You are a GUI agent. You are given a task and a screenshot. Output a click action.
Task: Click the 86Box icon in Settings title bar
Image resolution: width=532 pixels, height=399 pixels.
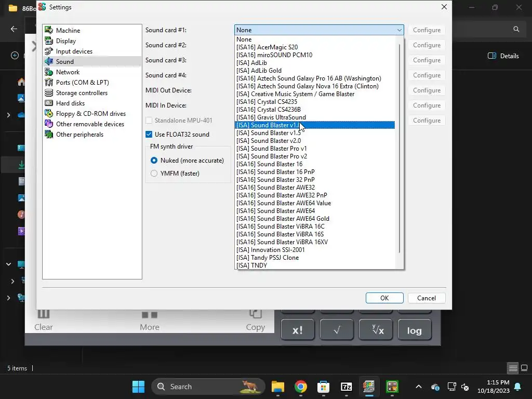pos(42,7)
